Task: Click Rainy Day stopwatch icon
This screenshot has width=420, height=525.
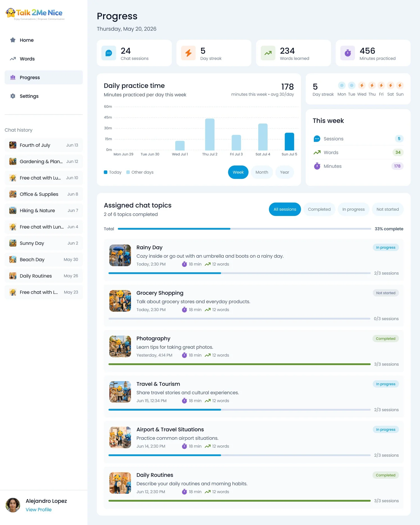Action: pos(184,264)
